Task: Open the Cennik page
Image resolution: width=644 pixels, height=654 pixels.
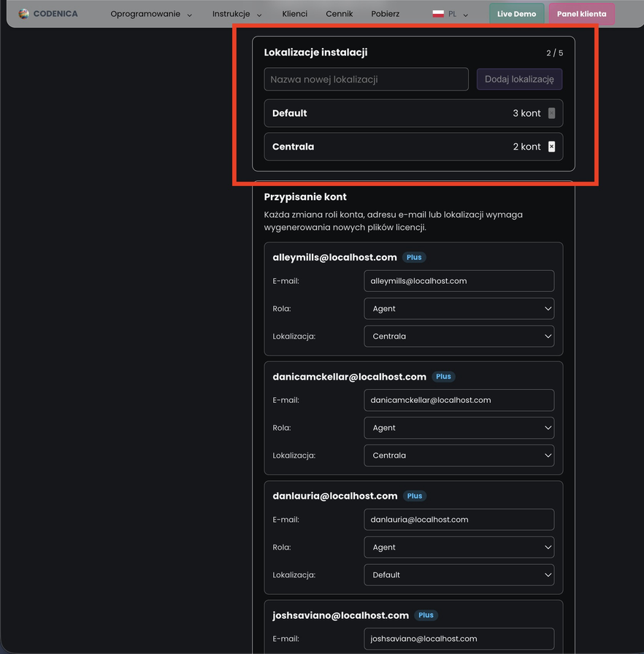Action: (x=339, y=14)
